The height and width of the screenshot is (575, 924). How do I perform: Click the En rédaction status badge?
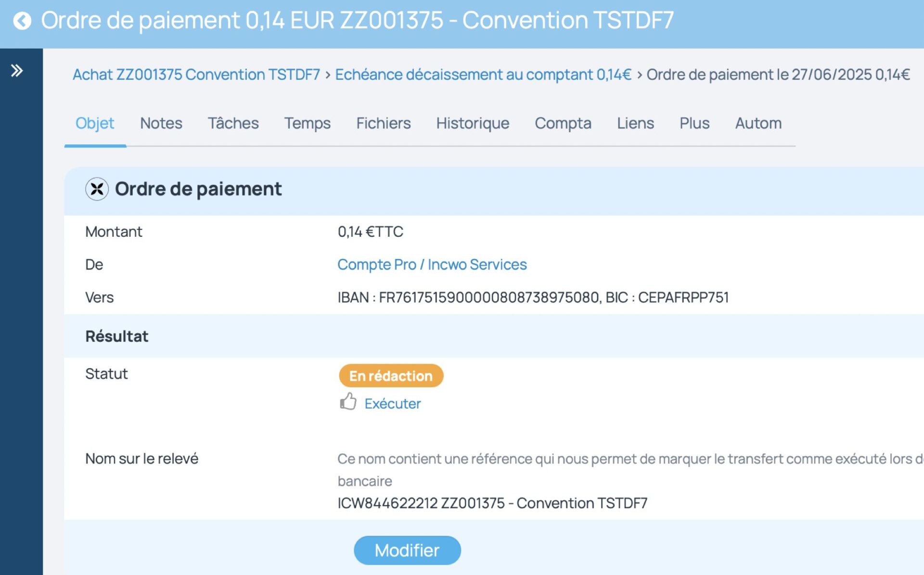[391, 376]
